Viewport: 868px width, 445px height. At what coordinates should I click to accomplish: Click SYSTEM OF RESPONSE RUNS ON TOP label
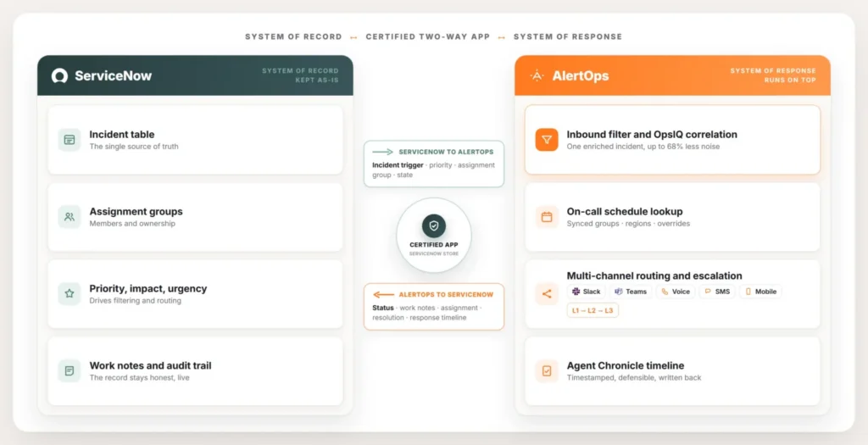[773, 75]
